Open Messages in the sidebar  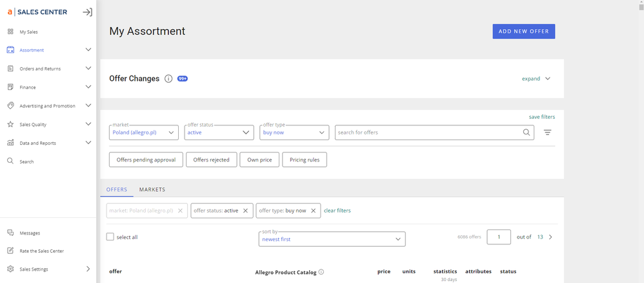[x=30, y=233]
